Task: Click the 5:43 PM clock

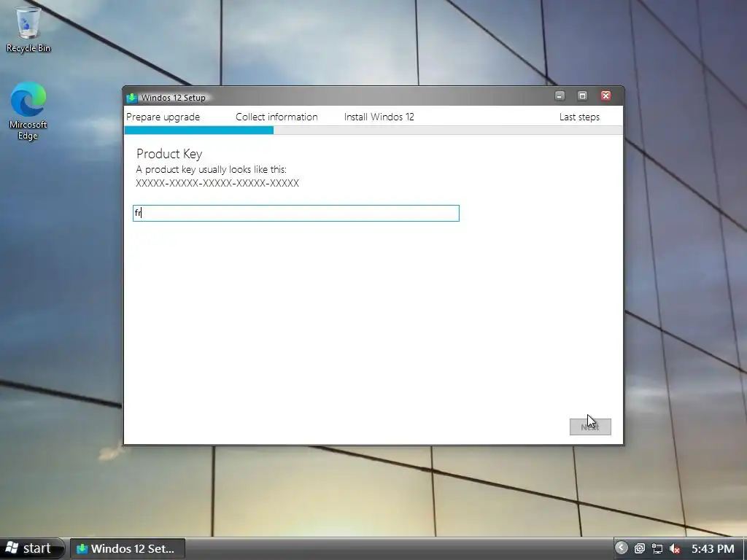Action: [713, 548]
